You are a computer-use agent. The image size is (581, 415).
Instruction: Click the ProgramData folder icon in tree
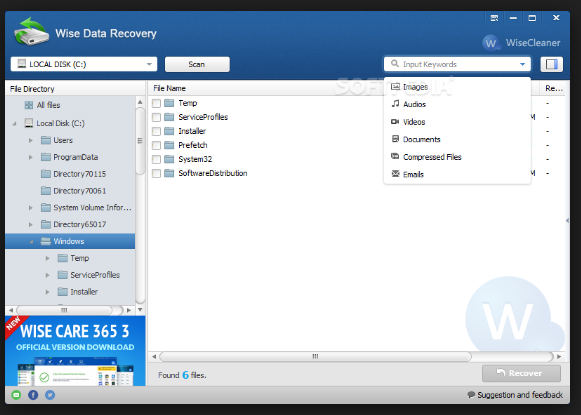(x=46, y=157)
